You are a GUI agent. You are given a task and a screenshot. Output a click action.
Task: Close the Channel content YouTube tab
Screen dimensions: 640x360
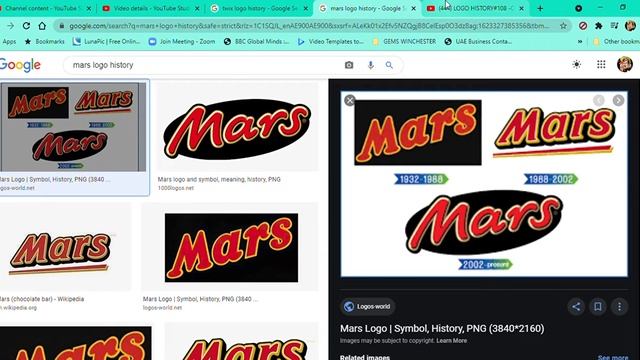tap(89, 8)
